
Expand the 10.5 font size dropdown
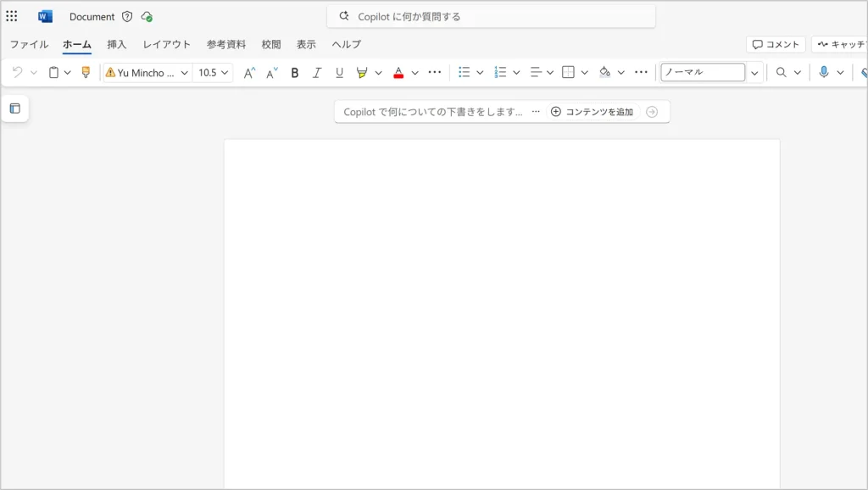[225, 73]
